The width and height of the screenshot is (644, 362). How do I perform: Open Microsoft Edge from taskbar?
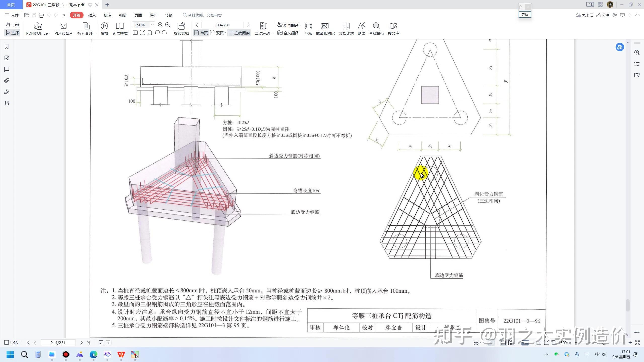93,354
